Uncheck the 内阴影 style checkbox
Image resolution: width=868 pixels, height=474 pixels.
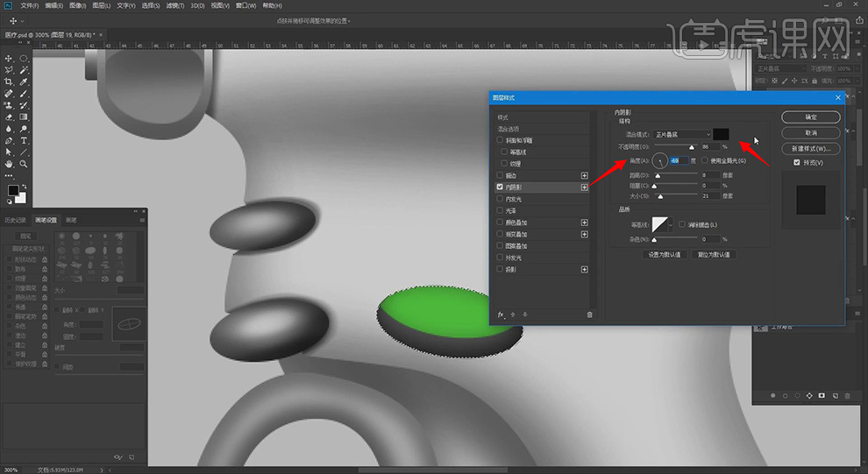pos(501,187)
